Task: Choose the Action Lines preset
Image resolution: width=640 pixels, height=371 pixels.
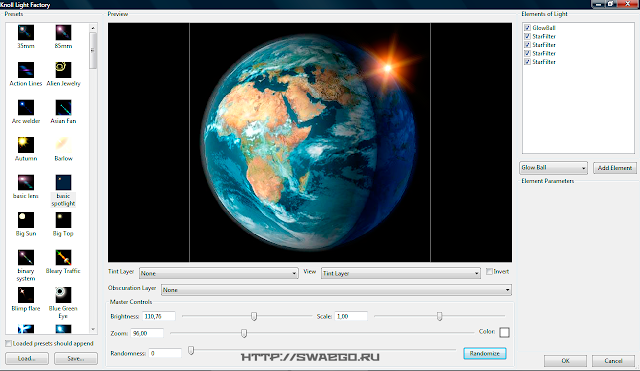Action: point(26,70)
